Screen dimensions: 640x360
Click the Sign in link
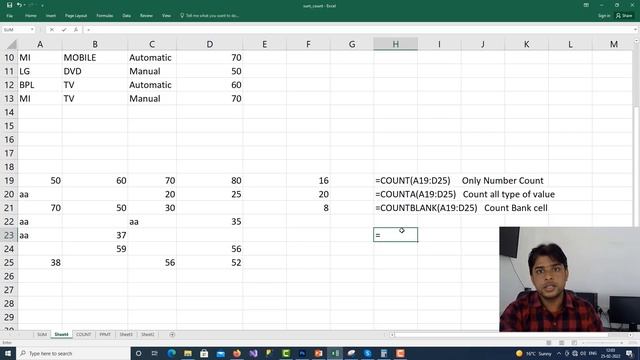tap(604, 16)
